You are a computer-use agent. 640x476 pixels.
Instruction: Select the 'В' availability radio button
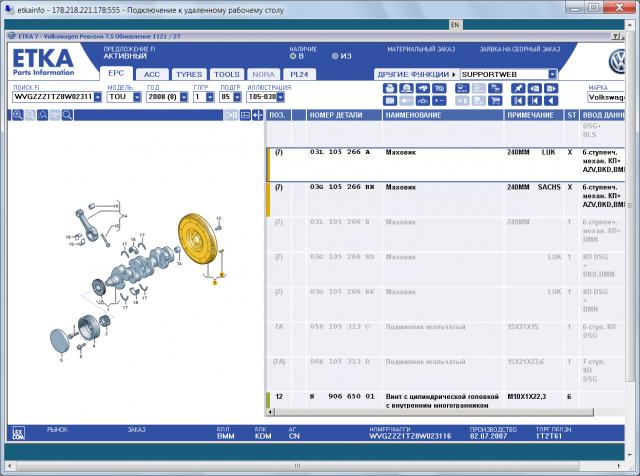coord(293,56)
